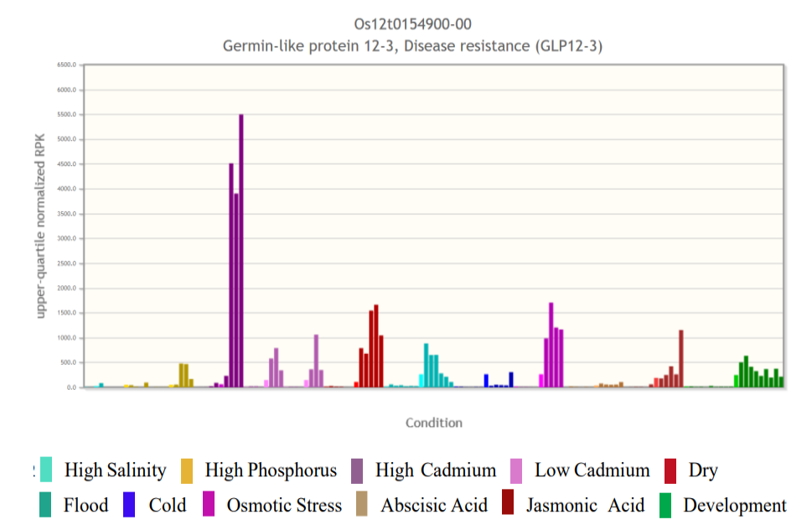Click the upper-quartile normalized RPK axis label
Viewport: 812px width, 530px height.
40,226
